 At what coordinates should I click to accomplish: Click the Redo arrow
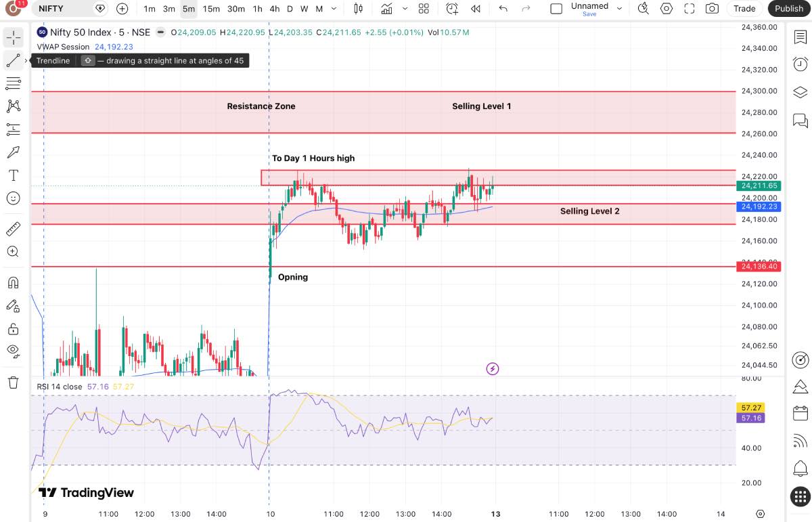526,9
